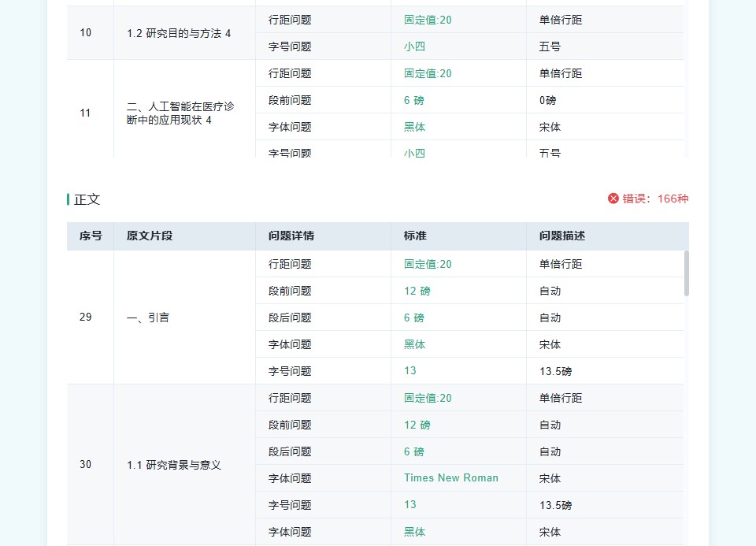756x546 pixels.
Task: Click the 序号 column header
Action: (91, 236)
